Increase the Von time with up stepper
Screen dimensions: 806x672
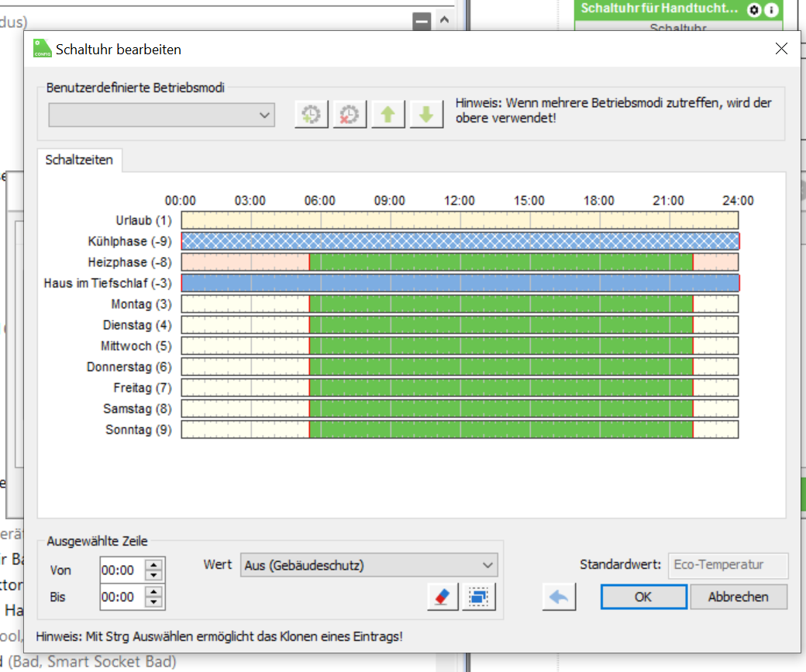pyautogui.click(x=155, y=565)
